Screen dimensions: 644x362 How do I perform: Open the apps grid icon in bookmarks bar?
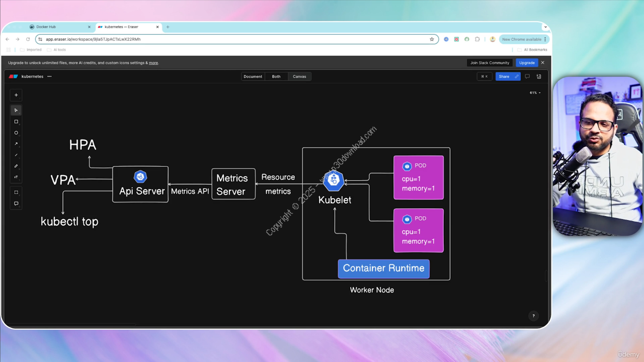pyautogui.click(x=9, y=50)
